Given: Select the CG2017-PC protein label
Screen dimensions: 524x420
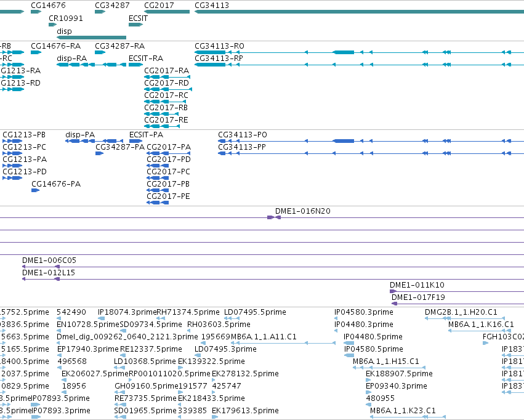Looking at the screenshot, I should pyautogui.click(x=169, y=172).
